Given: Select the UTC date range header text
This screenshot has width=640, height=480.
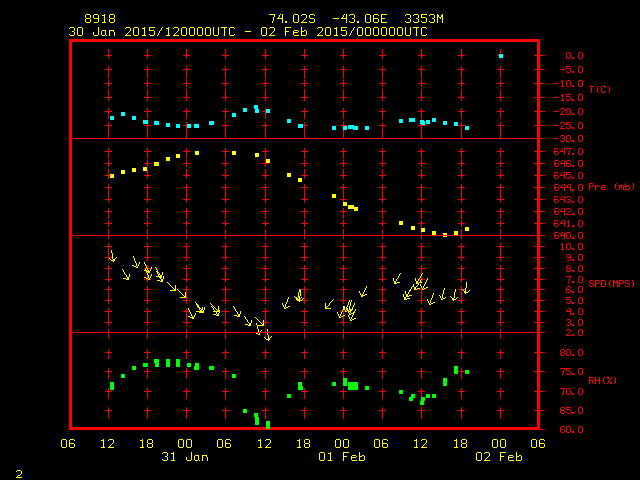Looking at the screenshot, I should click(247, 32).
